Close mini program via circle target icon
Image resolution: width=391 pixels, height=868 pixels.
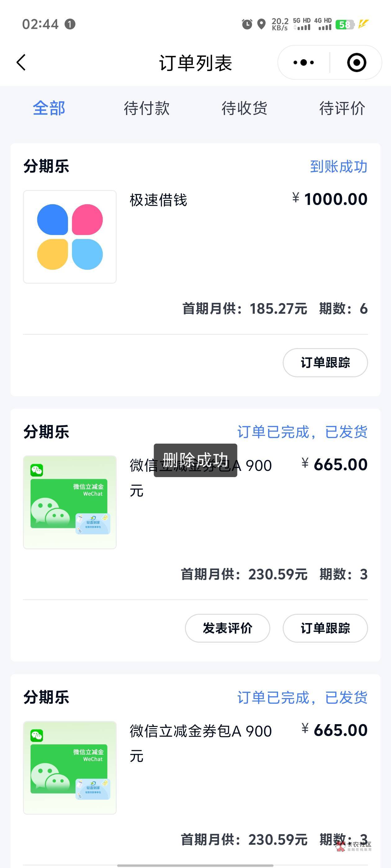356,63
